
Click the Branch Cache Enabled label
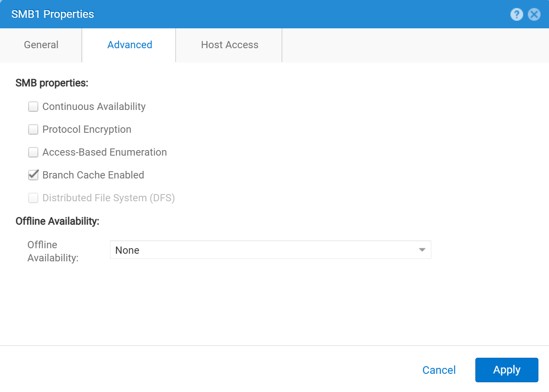(x=93, y=175)
